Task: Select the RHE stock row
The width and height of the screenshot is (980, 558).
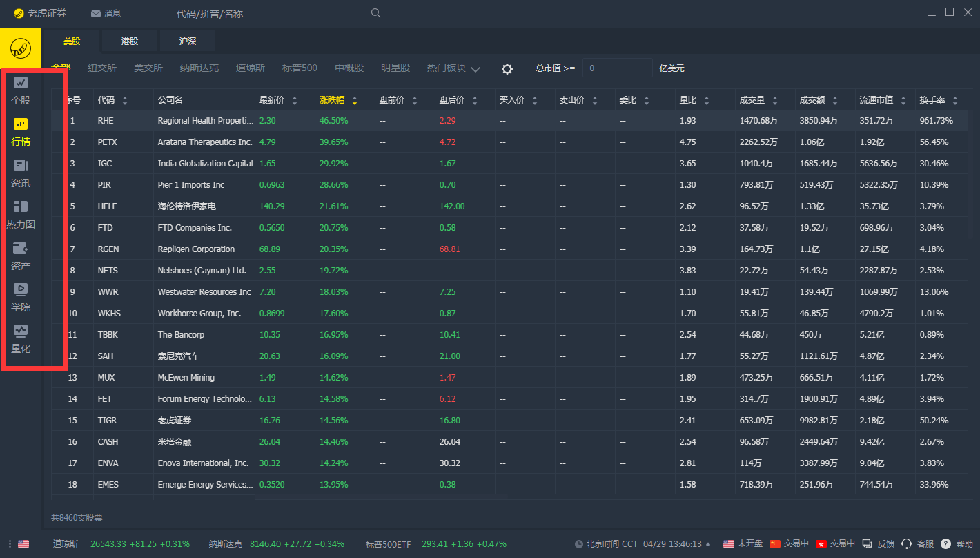Action: (509, 120)
